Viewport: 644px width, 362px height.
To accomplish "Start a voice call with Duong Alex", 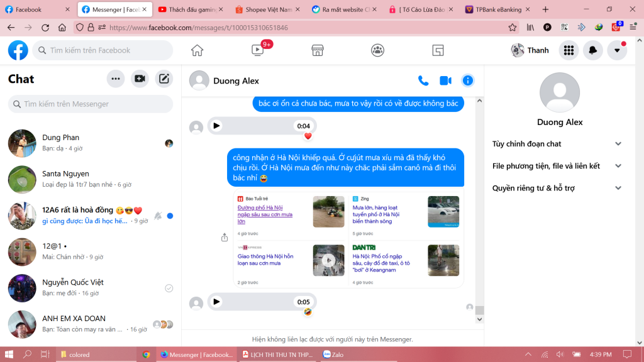I will tap(423, 80).
